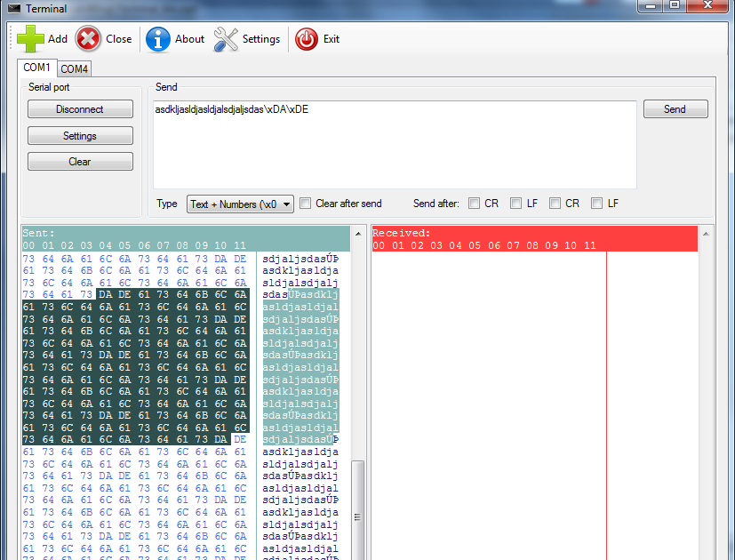This screenshot has width=735, height=560.
Task: Toggle the second LF checkbox
Action: (x=596, y=204)
